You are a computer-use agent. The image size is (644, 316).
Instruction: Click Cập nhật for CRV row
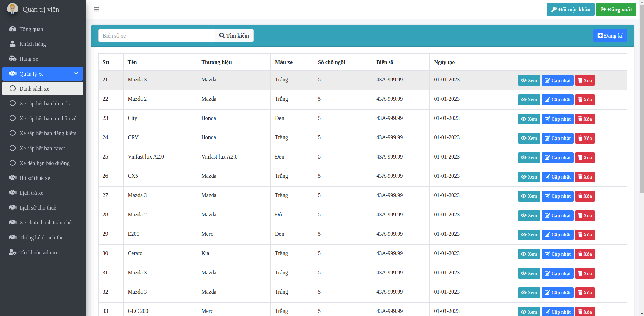click(557, 138)
